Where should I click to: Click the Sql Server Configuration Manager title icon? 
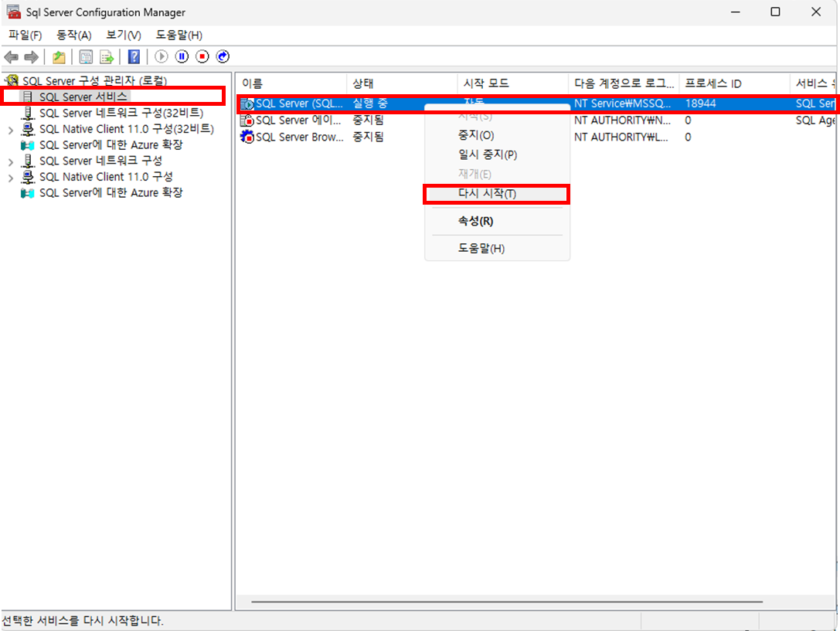13,12
